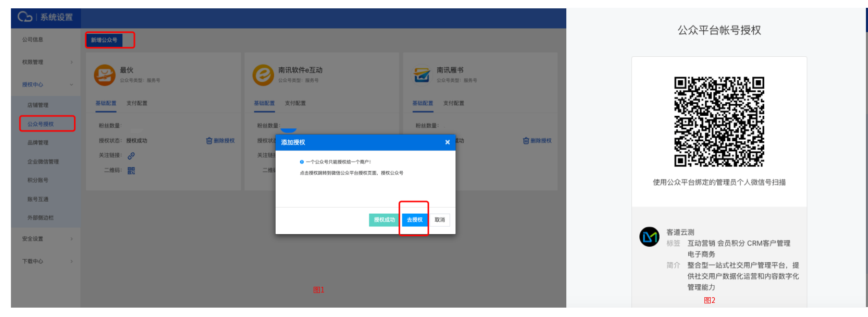Click the 删除授权 link on 南讯雁书 card
This screenshot has width=868, height=317.
(541, 141)
